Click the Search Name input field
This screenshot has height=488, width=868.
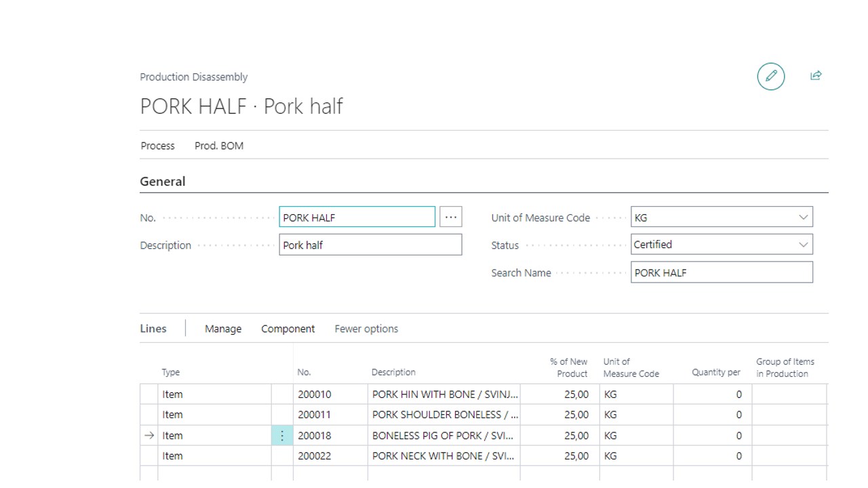(x=721, y=273)
